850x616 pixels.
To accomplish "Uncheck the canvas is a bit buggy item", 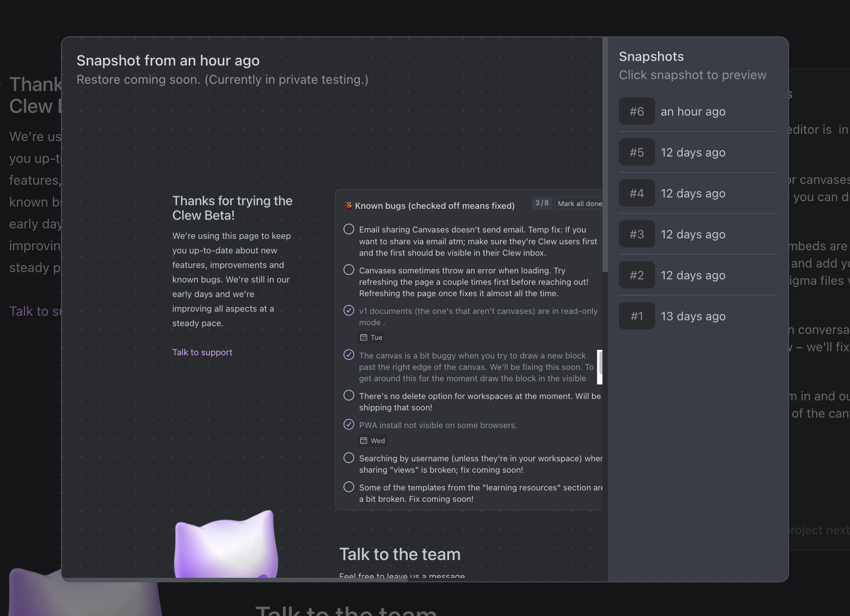I will coord(349,355).
